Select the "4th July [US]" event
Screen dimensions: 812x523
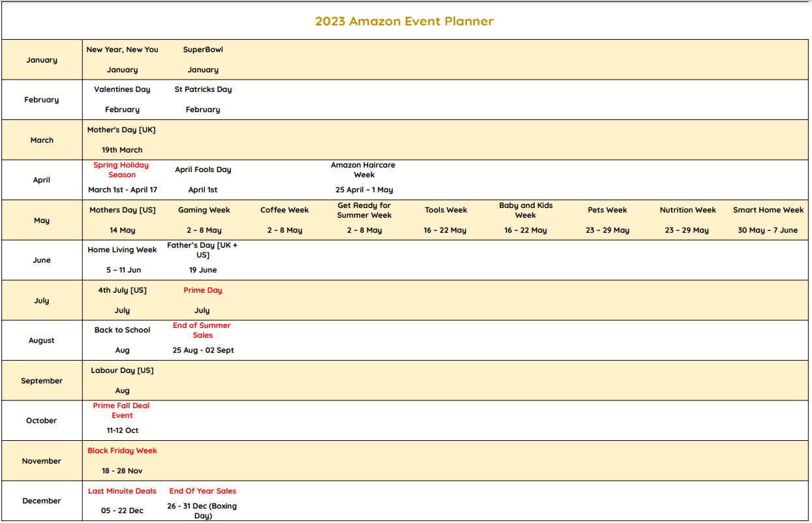[122, 290]
